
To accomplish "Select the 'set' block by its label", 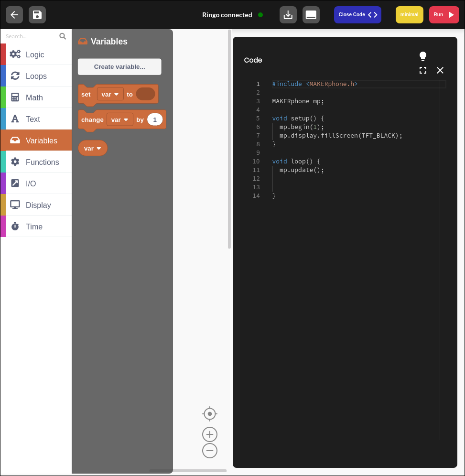I will click(86, 95).
